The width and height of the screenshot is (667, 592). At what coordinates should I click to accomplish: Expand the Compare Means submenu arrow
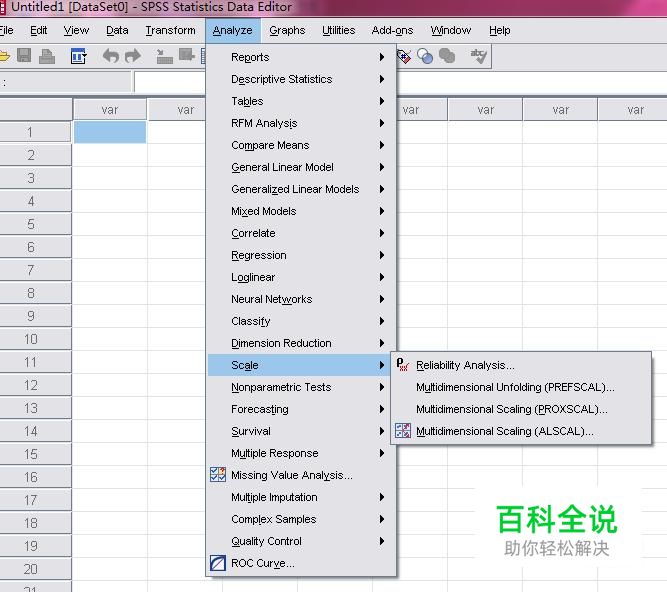tap(382, 145)
